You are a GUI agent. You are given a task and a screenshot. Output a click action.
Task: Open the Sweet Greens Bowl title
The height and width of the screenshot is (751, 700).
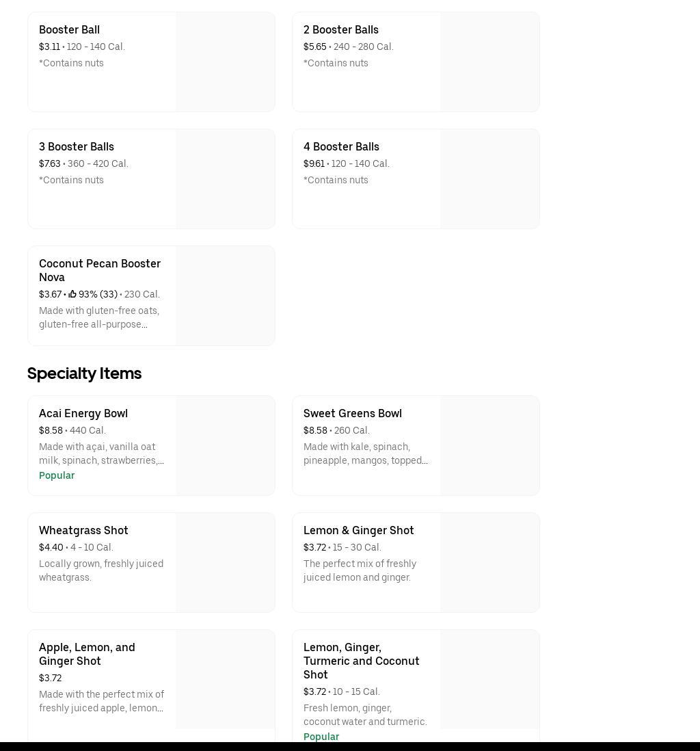pyautogui.click(x=352, y=413)
